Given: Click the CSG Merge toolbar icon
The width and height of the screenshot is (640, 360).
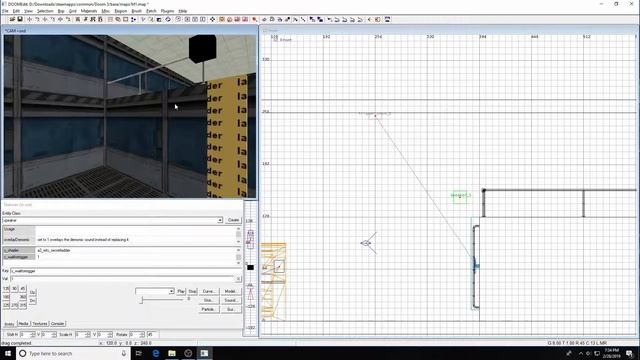Looking at the screenshot, I should pyautogui.click(x=118, y=19).
